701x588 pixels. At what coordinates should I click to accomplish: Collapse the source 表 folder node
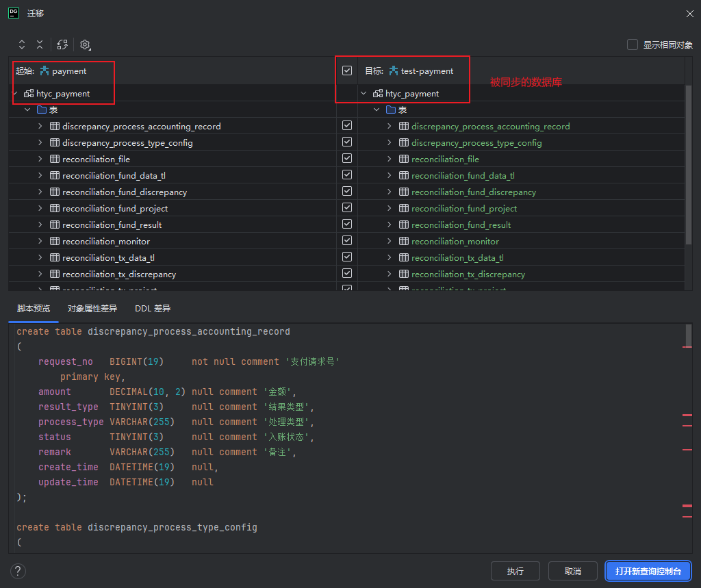point(27,110)
